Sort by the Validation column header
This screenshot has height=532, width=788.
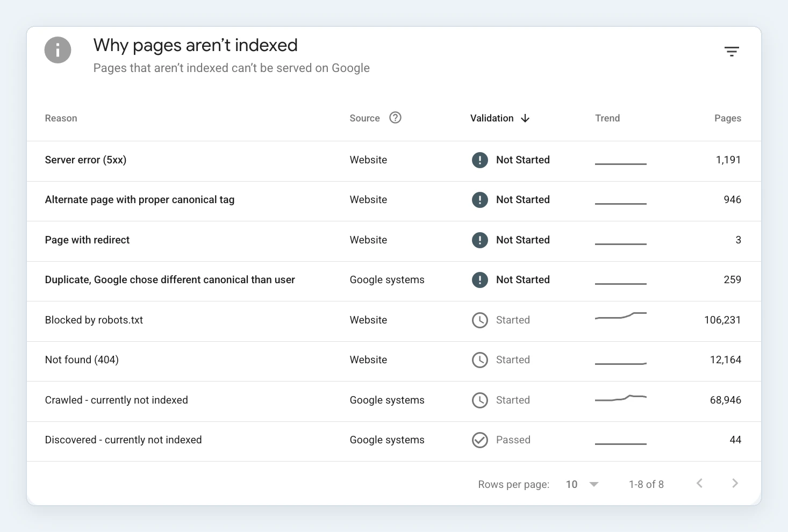[x=492, y=118]
